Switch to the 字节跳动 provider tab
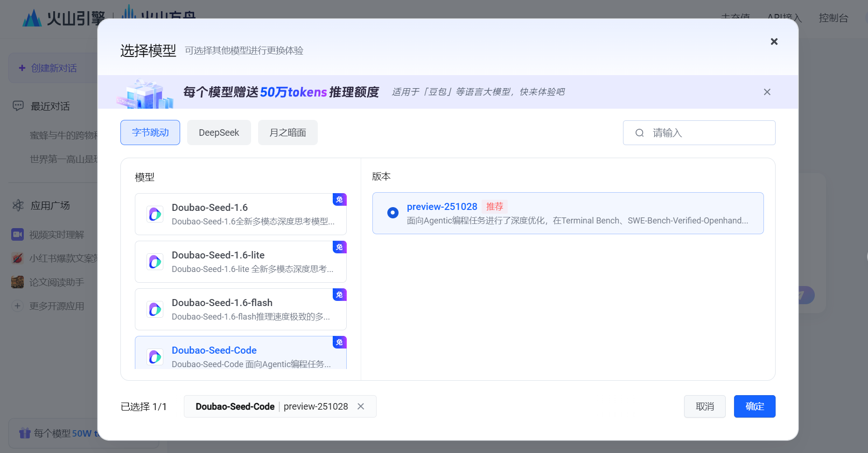This screenshot has width=868, height=453. click(150, 132)
